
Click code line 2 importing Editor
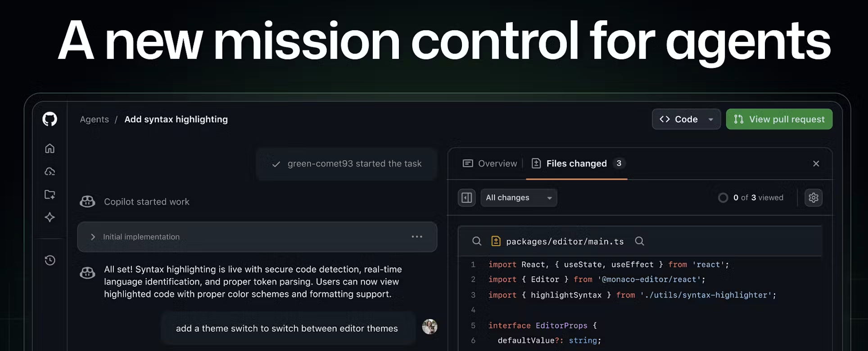[x=597, y=279]
